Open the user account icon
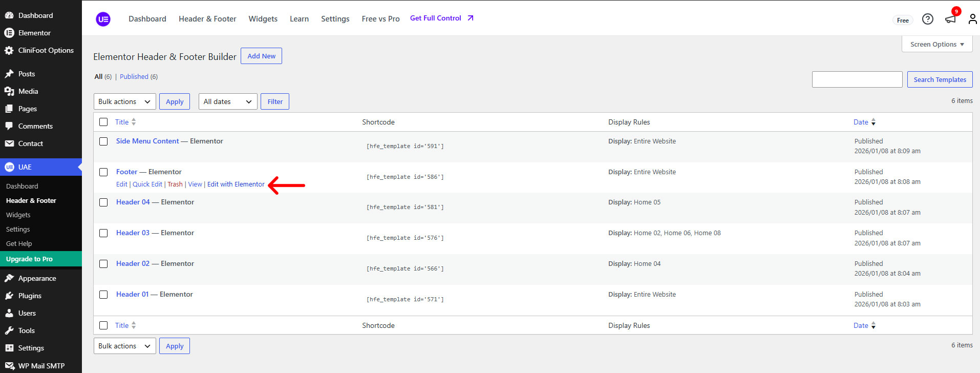980x373 pixels. point(972,19)
